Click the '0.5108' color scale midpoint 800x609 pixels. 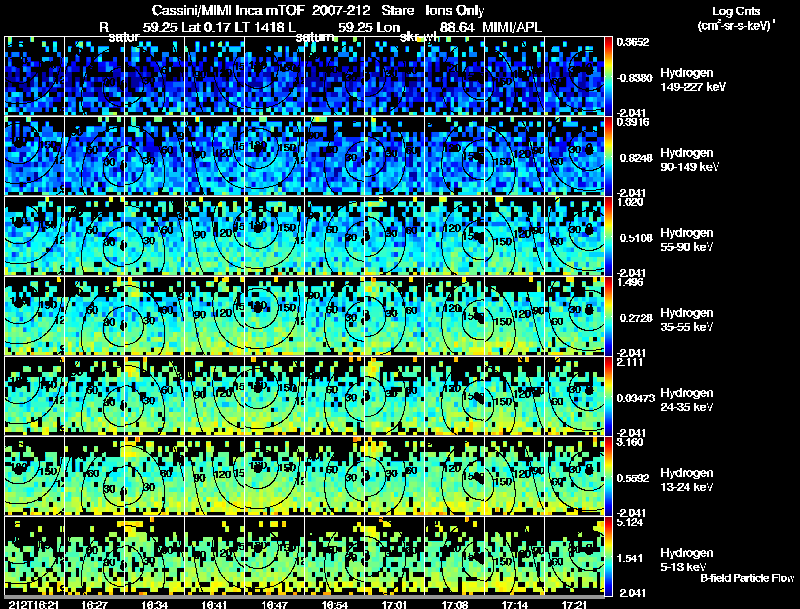pyautogui.click(x=635, y=238)
